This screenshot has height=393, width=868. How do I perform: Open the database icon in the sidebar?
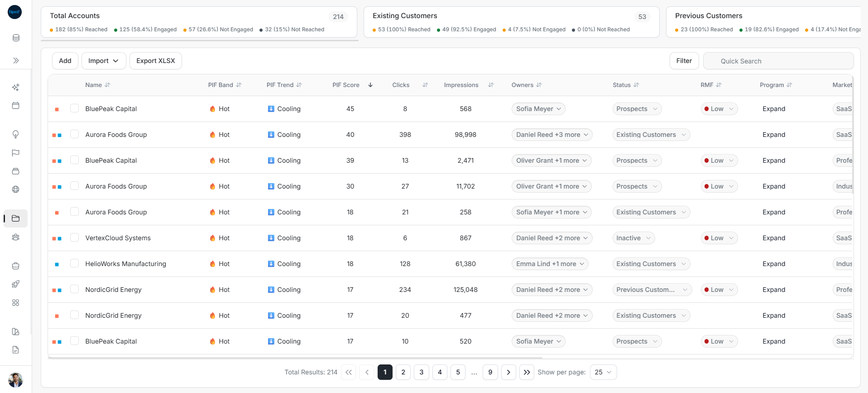point(16,38)
